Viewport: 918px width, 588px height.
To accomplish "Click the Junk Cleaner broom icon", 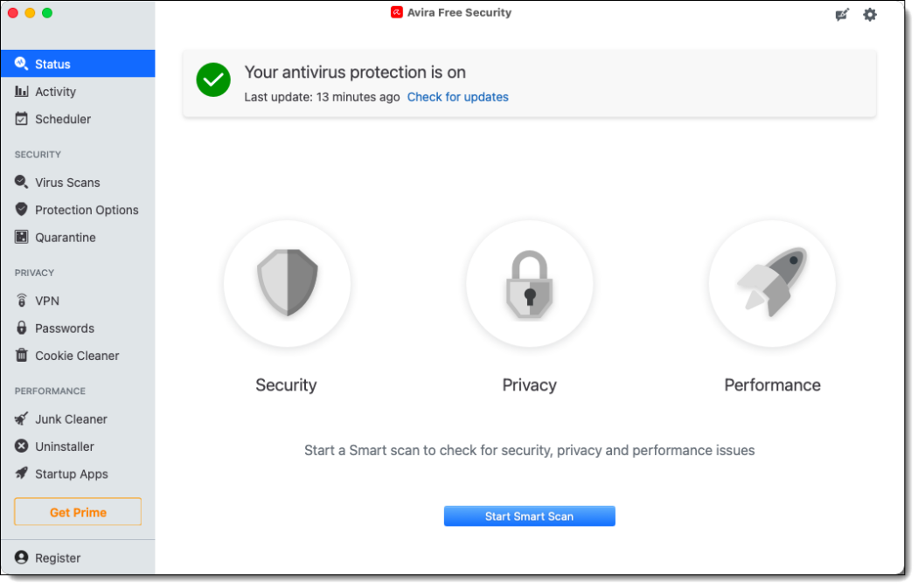I will [x=22, y=419].
